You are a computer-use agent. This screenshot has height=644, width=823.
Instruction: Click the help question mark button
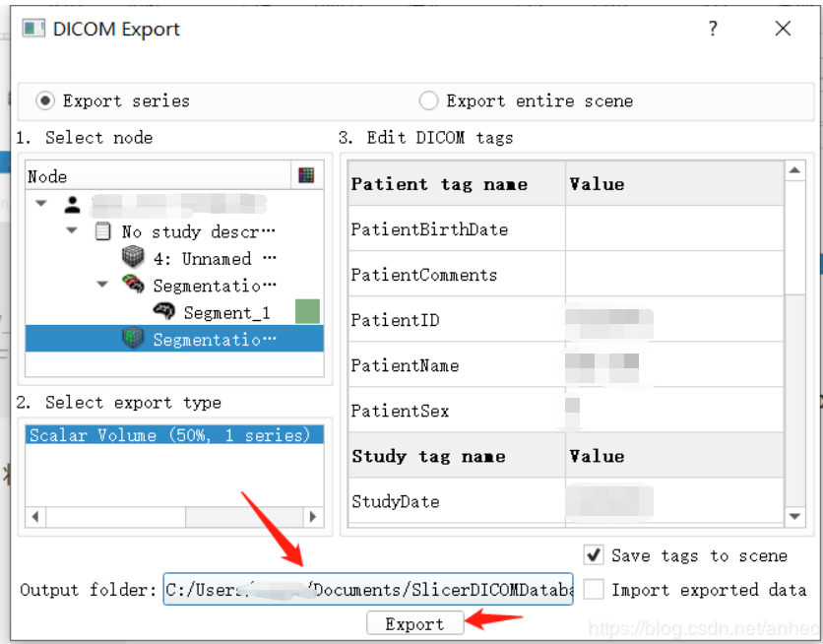[x=713, y=28]
